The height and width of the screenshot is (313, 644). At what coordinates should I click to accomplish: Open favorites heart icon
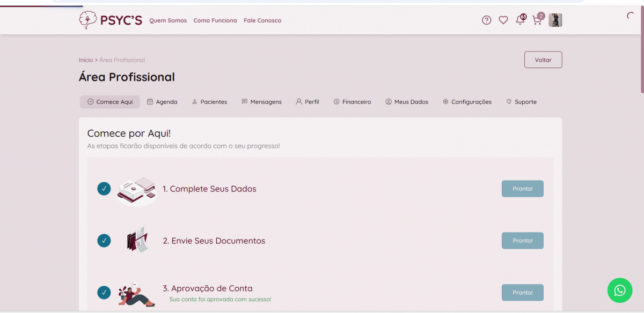[x=503, y=20]
